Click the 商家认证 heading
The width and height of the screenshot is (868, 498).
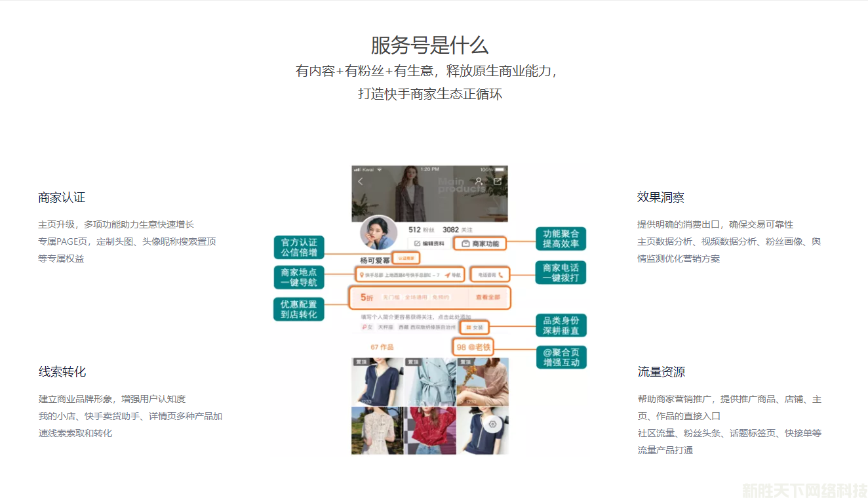click(x=62, y=197)
